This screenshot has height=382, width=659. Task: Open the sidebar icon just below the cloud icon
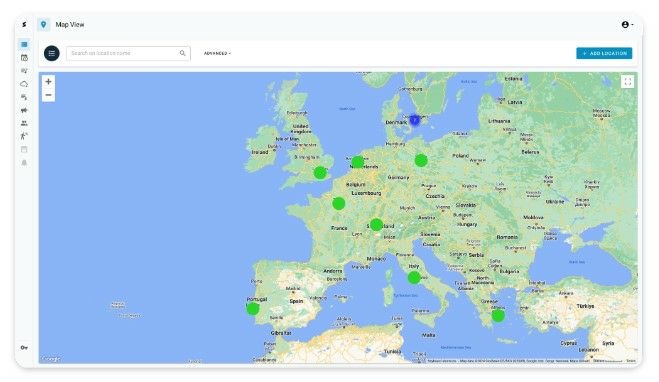[24, 97]
